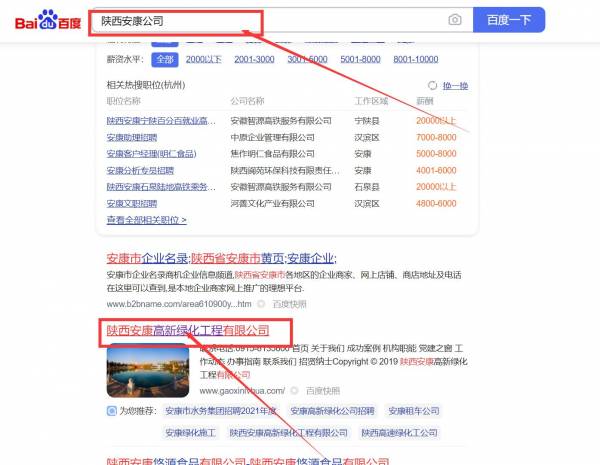The width and height of the screenshot is (600, 465).
Task: Click the green park thumbnail image
Action: pyautogui.click(x=150, y=370)
